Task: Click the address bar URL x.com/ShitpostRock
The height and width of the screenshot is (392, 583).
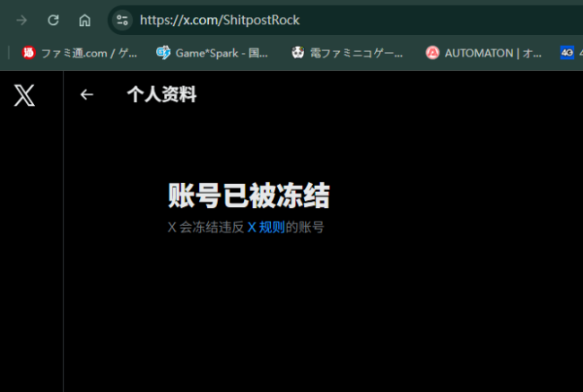Action: coord(220,20)
